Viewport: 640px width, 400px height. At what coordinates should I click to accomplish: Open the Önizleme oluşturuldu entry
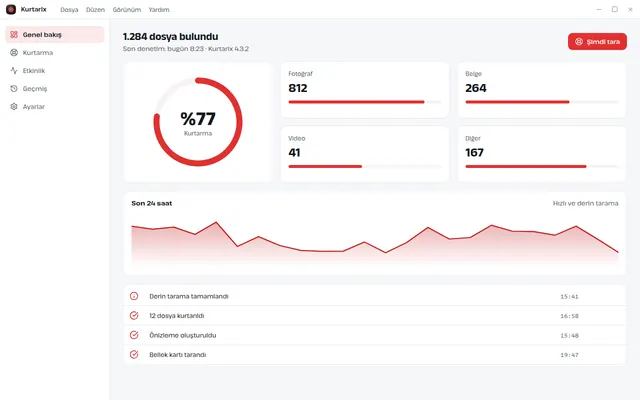click(x=375, y=335)
